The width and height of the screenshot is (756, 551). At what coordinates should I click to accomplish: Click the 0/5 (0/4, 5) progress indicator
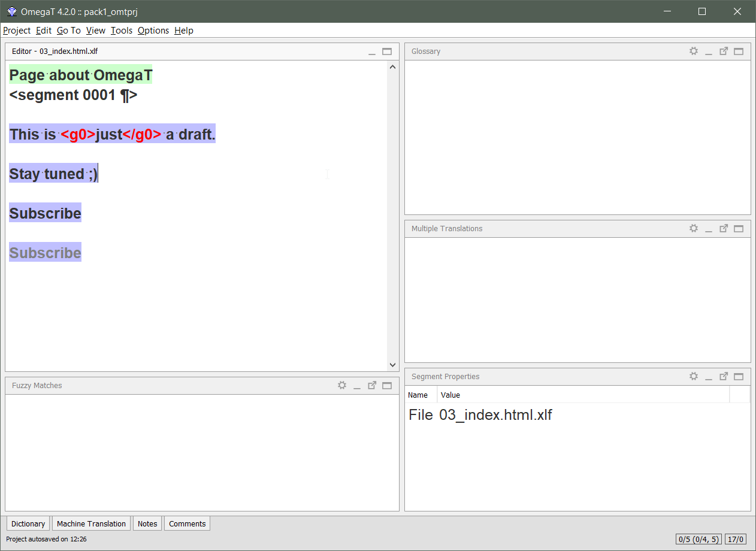[x=698, y=539]
